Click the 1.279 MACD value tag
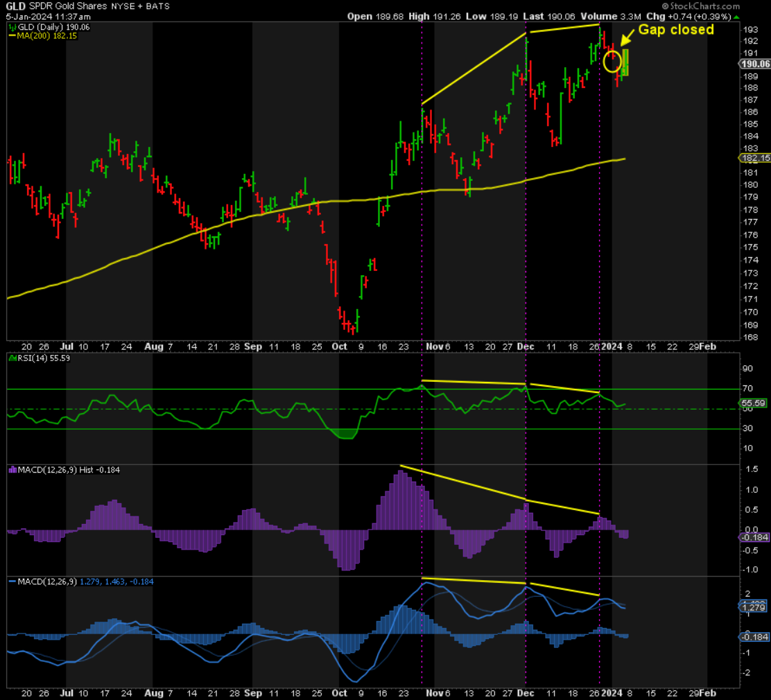This screenshot has height=700, width=771. point(753,607)
